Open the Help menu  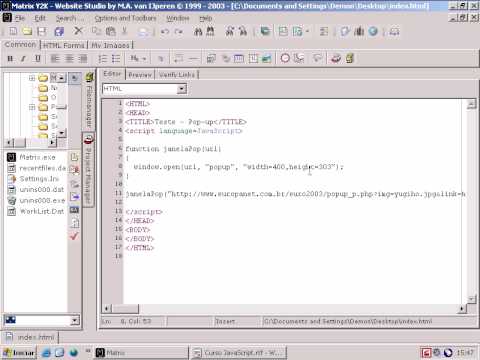click(x=206, y=18)
